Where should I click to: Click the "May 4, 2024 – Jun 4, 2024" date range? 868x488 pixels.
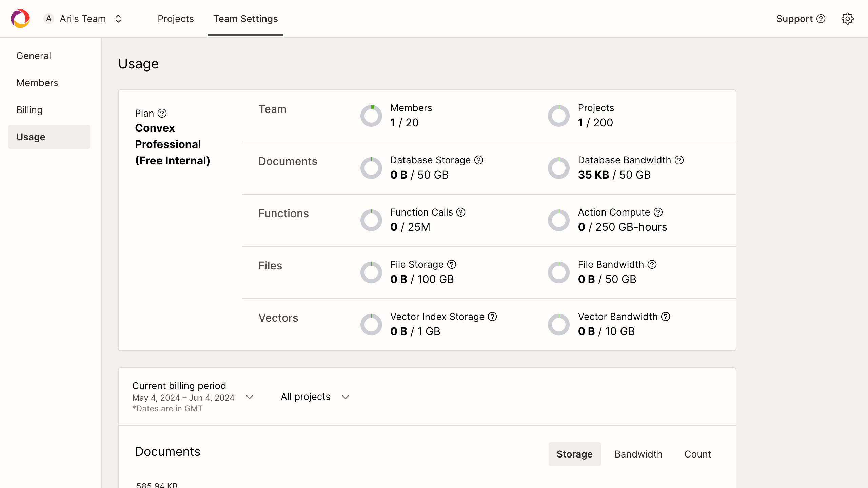[x=183, y=398]
